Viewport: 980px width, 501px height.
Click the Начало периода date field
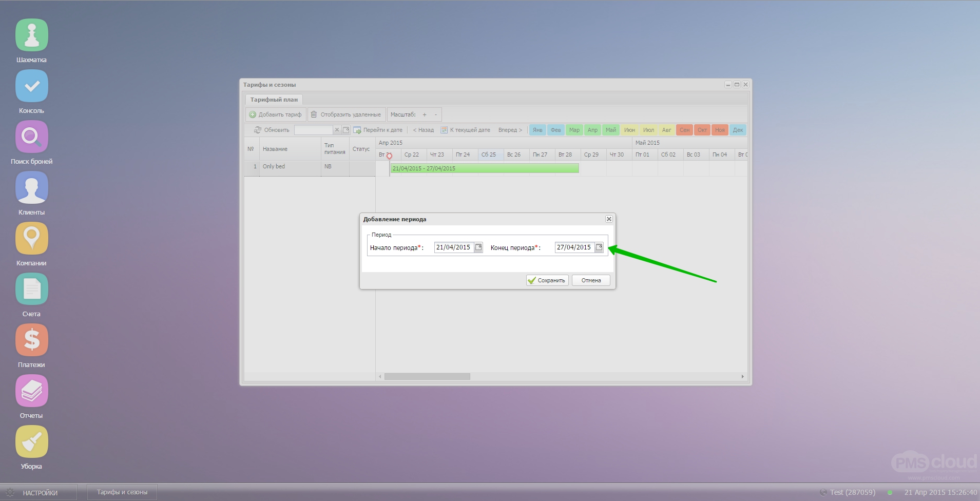point(454,247)
